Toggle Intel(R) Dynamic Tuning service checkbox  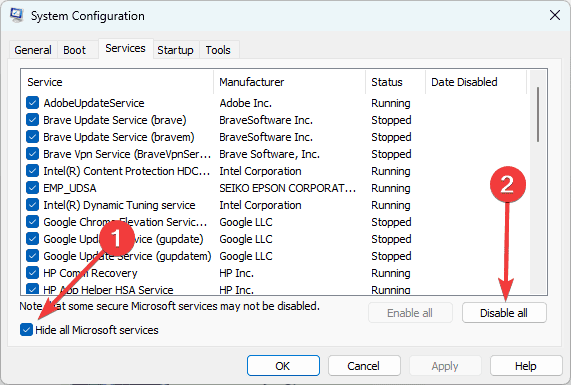click(32, 205)
